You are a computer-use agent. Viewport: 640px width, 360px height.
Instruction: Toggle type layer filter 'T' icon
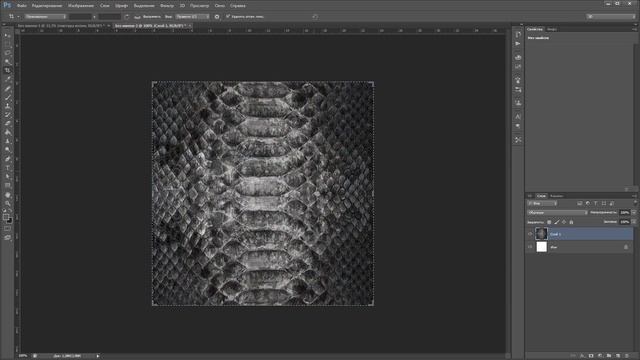(x=596, y=203)
